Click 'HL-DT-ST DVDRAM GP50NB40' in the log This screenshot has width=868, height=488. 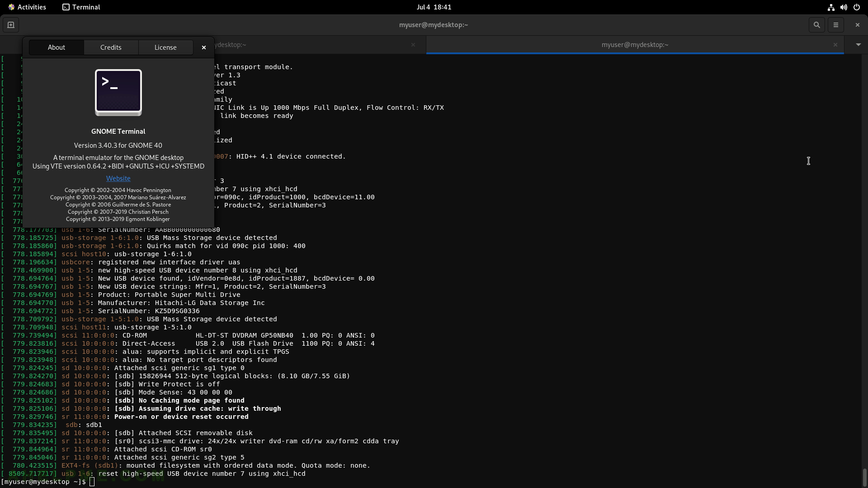coord(244,335)
